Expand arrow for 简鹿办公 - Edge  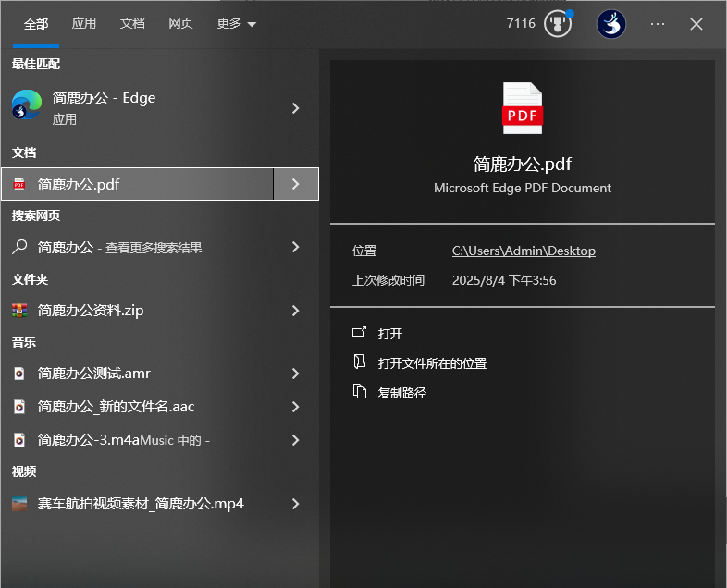295,108
